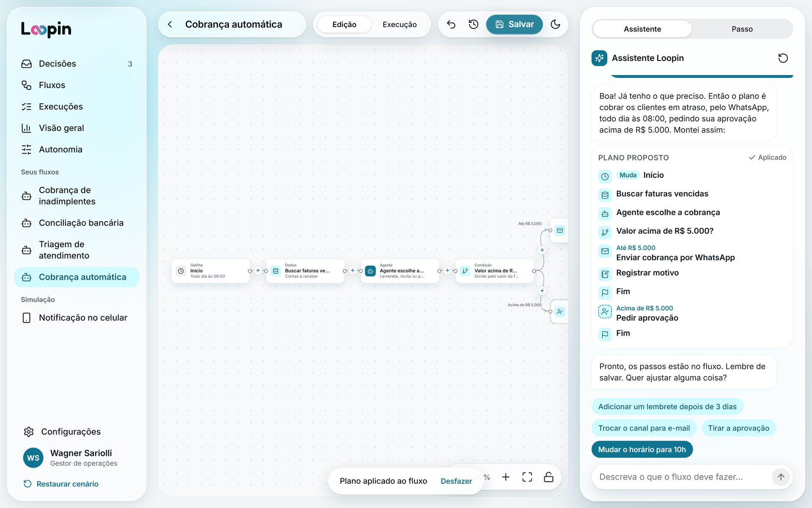Open the Conciliação bancária flow
Screen dimensions: 812x508
tap(77, 223)
